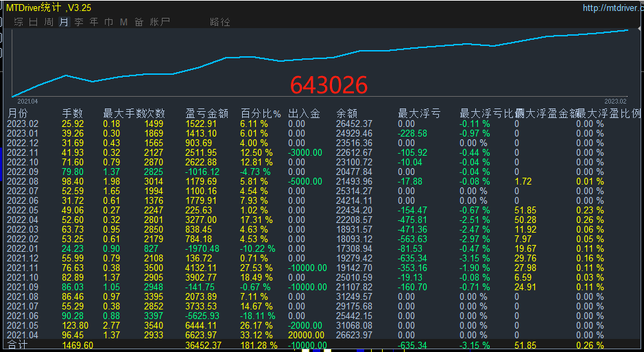Select the 2021.04 month row label

tap(23, 335)
